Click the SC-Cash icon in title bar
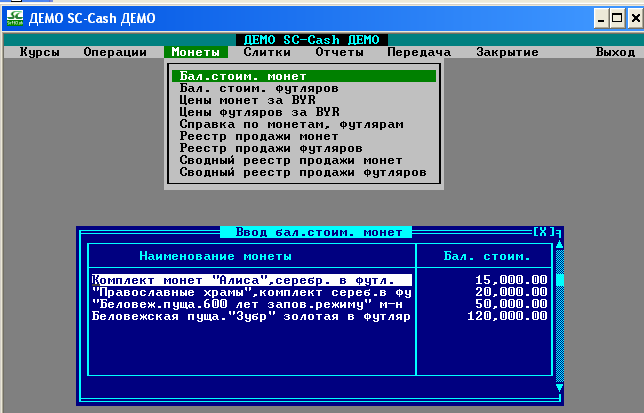This screenshot has width=644, height=413. click(x=15, y=18)
